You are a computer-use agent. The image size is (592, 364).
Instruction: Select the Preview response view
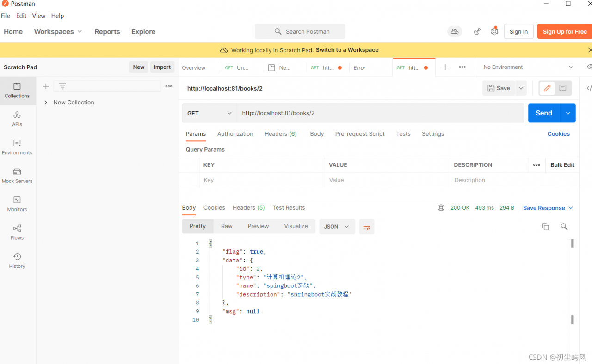point(258,226)
